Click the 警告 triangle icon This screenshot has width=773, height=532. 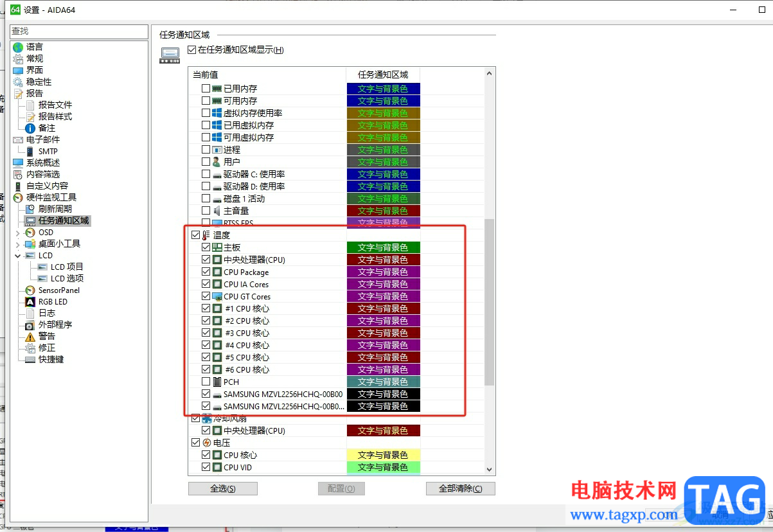tap(30, 336)
